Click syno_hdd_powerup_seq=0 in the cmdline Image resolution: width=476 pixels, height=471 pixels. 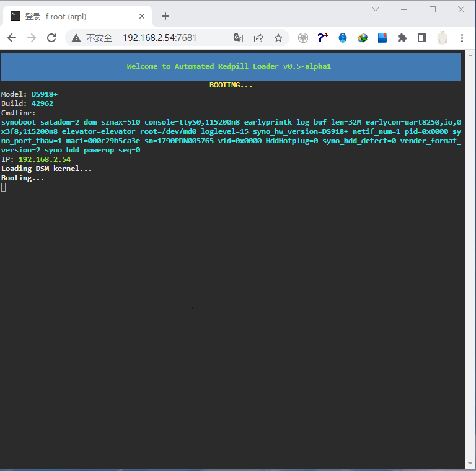coord(92,150)
